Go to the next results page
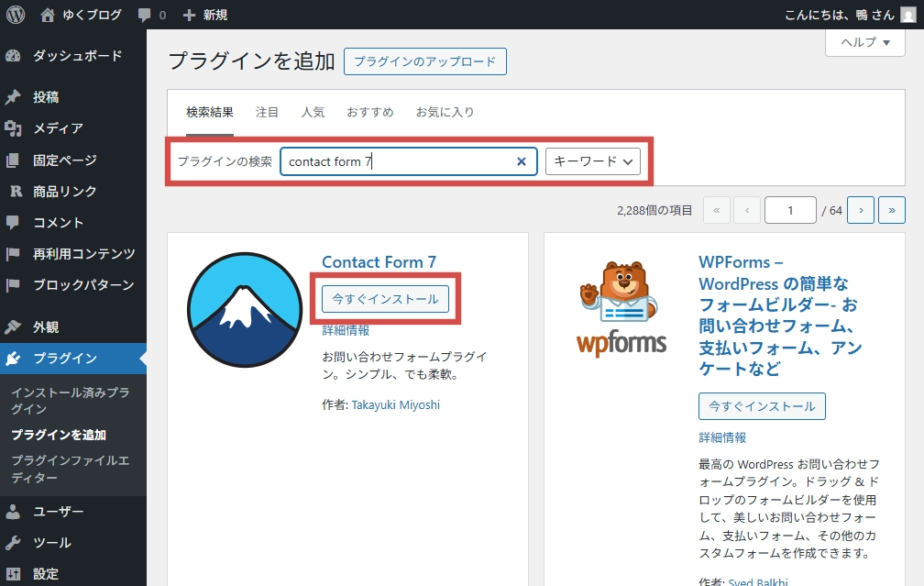 pos(861,211)
